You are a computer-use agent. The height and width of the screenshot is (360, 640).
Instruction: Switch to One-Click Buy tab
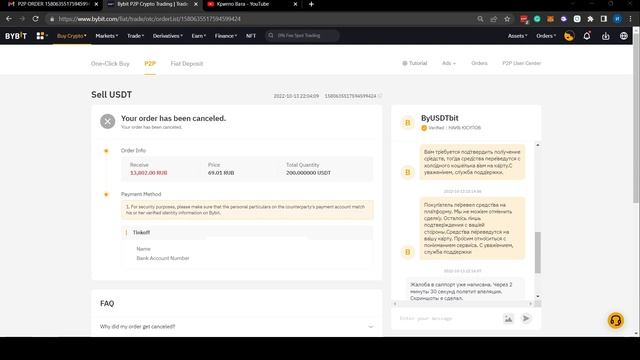tap(110, 64)
